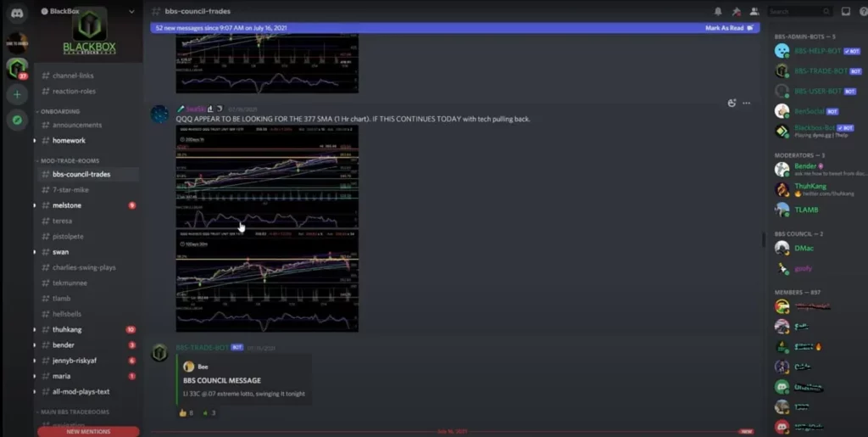Open the 20 Days 1h QQQ chart image

click(x=267, y=176)
